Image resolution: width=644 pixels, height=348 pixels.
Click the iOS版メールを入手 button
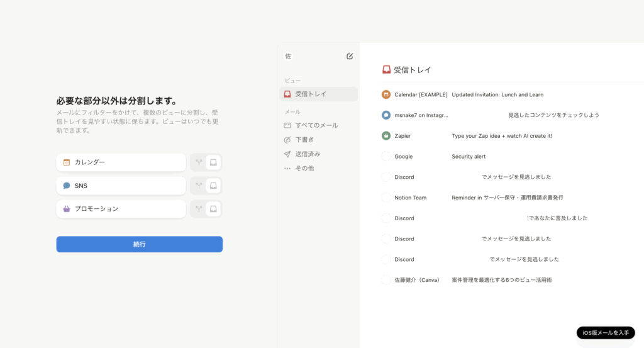[x=605, y=333]
